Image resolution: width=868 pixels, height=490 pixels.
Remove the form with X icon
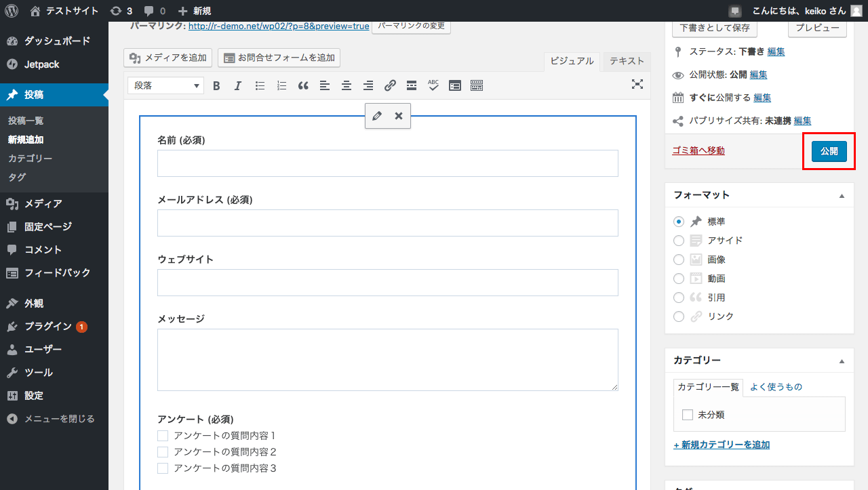[399, 116]
